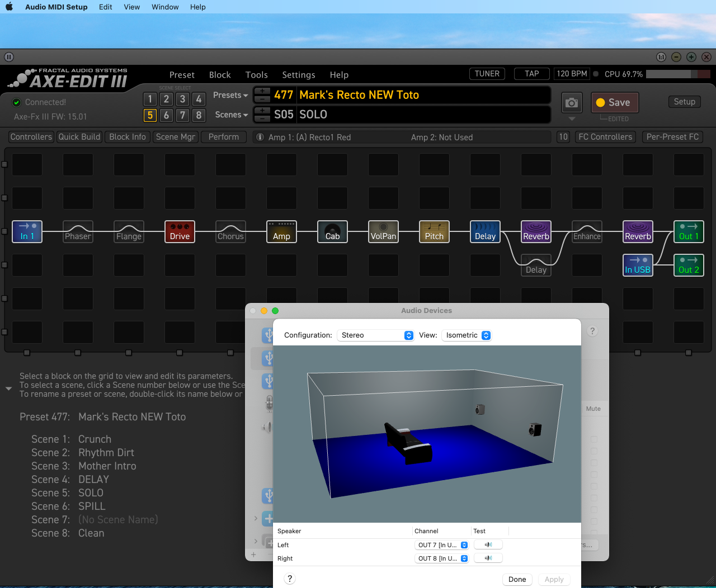Click the pause icon at window top-left
Viewport: 716px width, 588px height.
click(9, 57)
